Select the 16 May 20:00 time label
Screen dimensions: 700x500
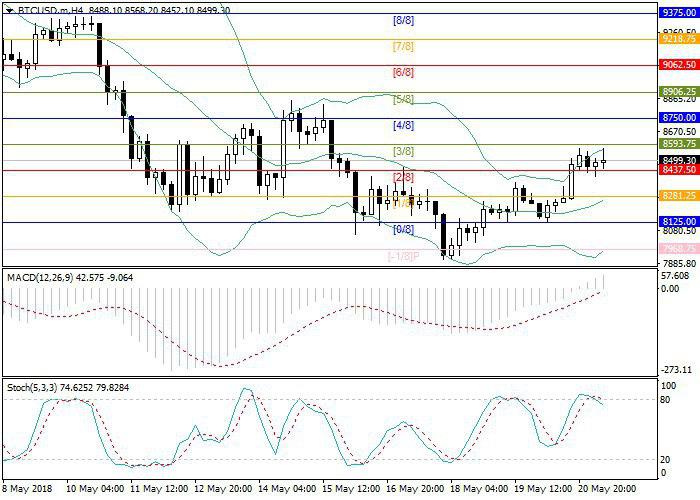[416, 488]
